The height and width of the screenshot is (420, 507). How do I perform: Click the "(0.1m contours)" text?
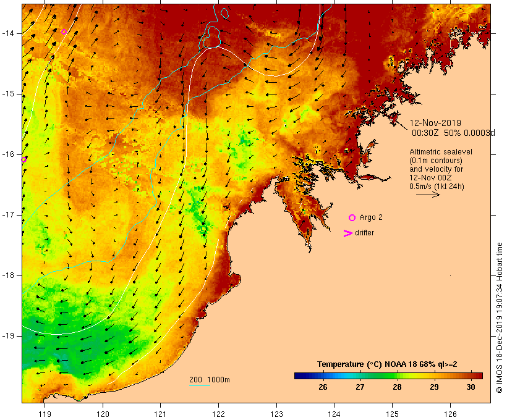pyautogui.click(x=435, y=161)
